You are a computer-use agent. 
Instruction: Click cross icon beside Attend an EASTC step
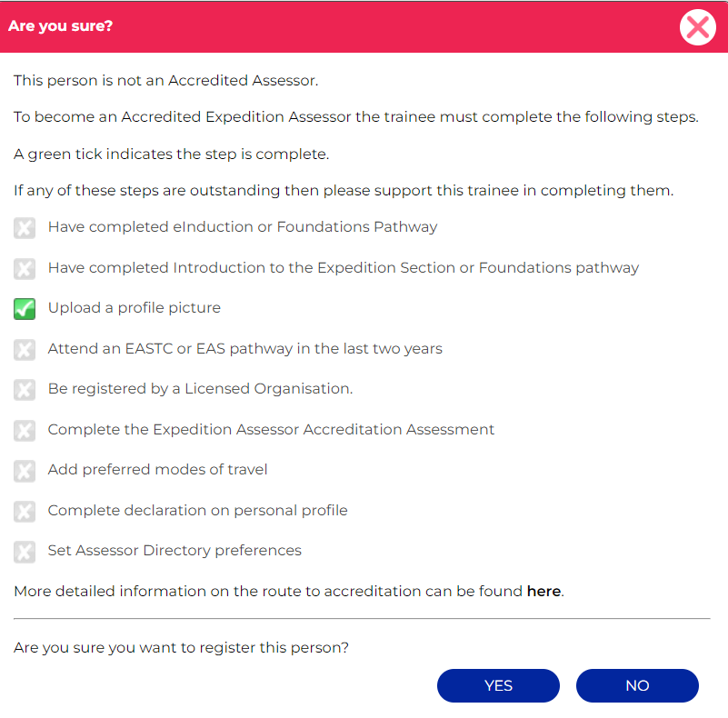click(x=25, y=350)
